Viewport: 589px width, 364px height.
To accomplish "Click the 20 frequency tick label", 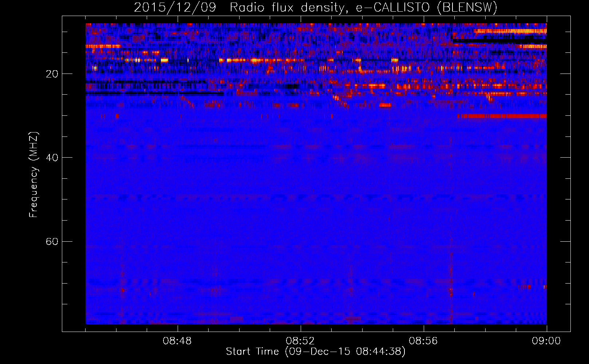I will (x=52, y=74).
